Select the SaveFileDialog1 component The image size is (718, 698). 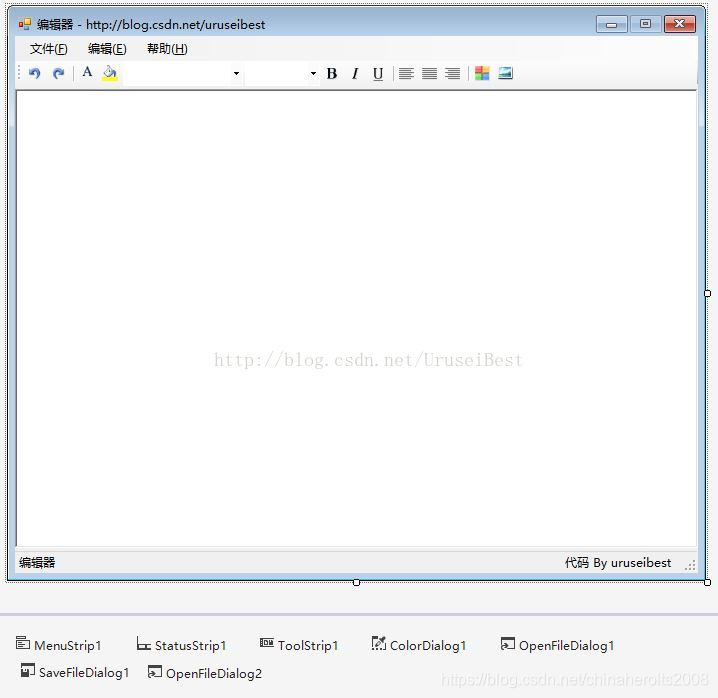coord(75,672)
